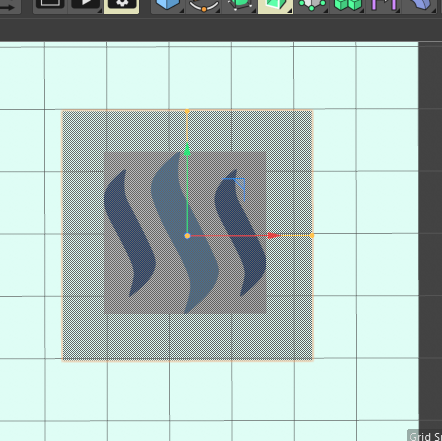The image size is (442, 441).
Task: Click the Render to Picture Viewer icon
Action: point(86,4)
